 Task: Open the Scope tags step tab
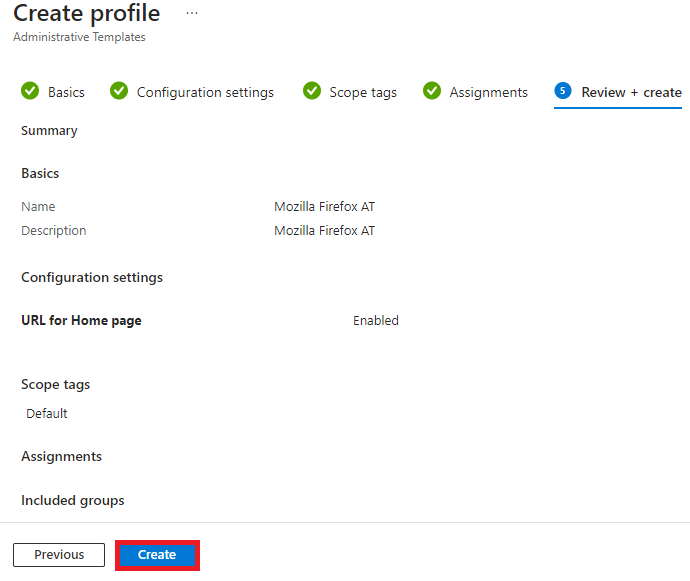[x=350, y=92]
